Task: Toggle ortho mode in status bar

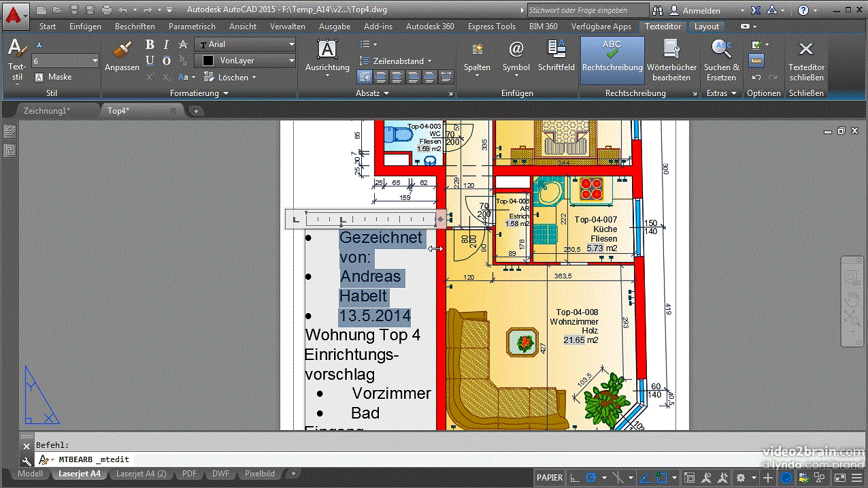Action: pyautogui.click(x=575, y=478)
